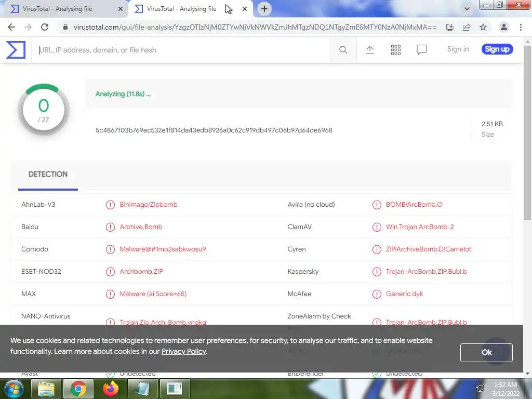Click the taskbar clock showing 1:52 AM
The height and width of the screenshot is (399, 532).
click(x=505, y=385)
